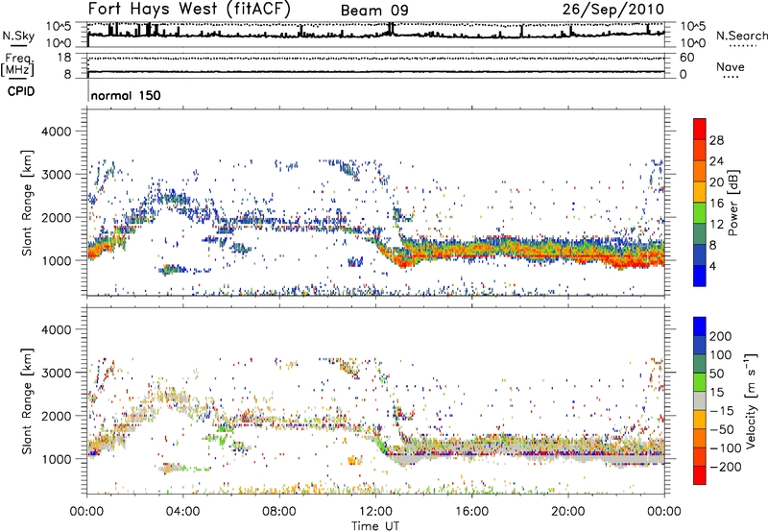This screenshot has height=532, width=768.
Task: Click the "Nave" legend label
Action: tap(730, 66)
